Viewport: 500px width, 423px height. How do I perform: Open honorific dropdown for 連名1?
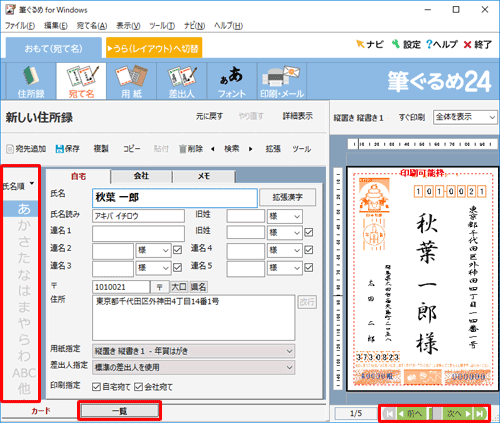(285, 232)
